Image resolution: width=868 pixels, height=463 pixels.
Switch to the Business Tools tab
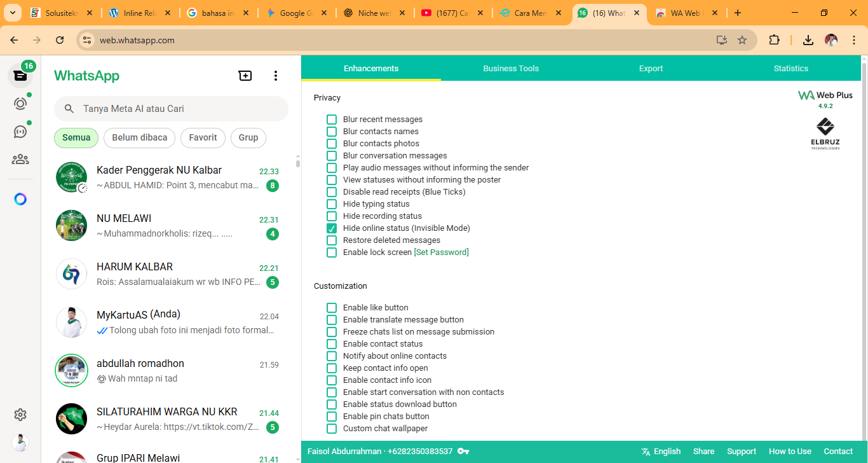coord(511,68)
